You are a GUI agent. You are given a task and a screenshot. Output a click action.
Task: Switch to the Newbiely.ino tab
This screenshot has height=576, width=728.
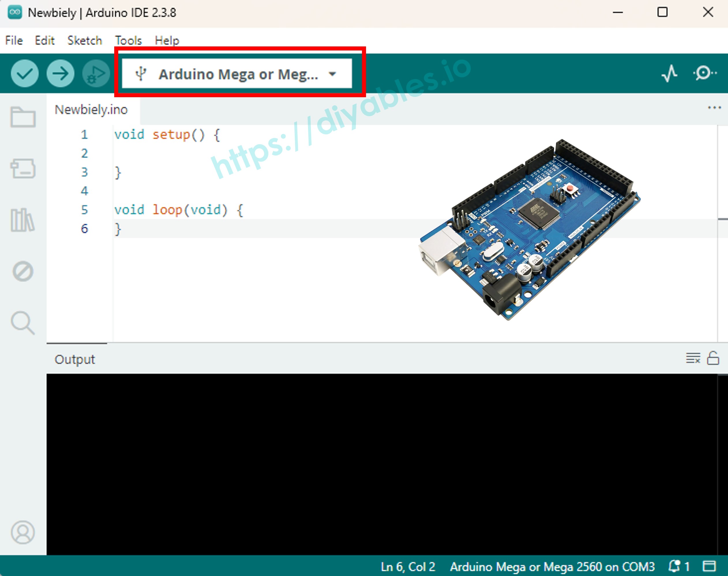pos(91,109)
